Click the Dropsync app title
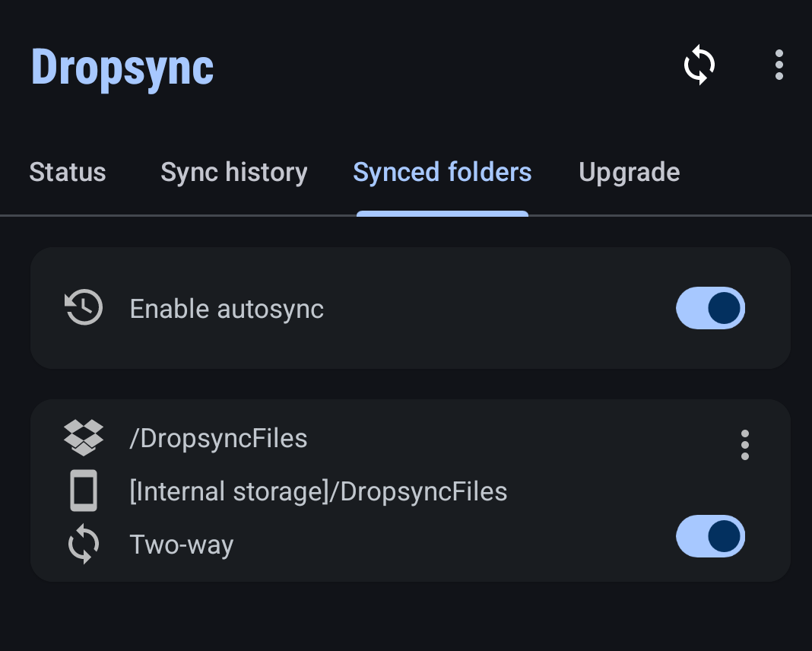 tap(122, 67)
